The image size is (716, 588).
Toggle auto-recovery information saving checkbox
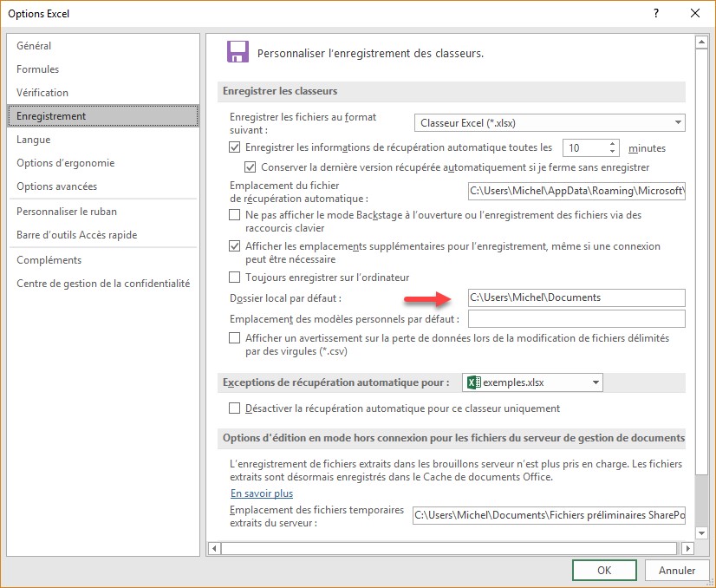click(235, 148)
